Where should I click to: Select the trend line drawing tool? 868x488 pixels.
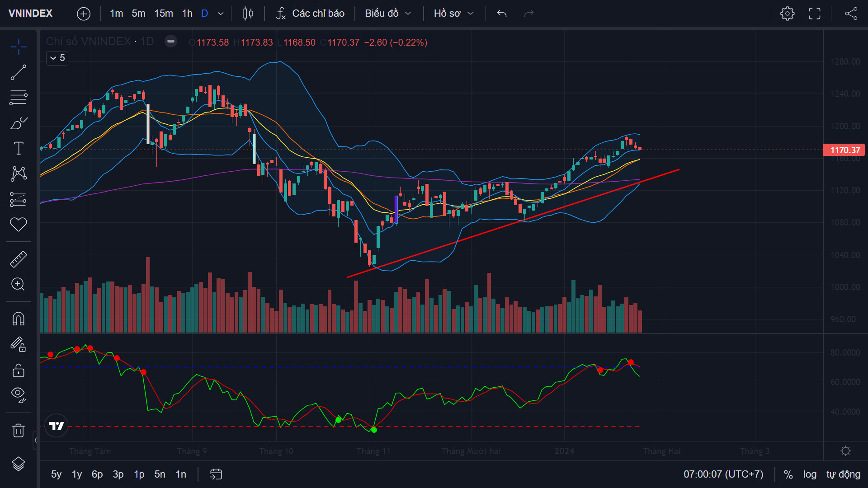(x=19, y=72)
